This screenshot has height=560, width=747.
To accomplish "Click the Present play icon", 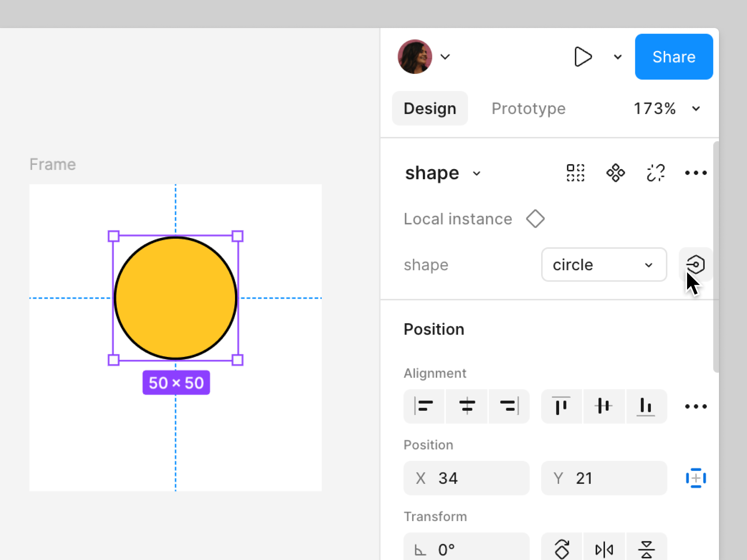I will (x=582, y=57).
